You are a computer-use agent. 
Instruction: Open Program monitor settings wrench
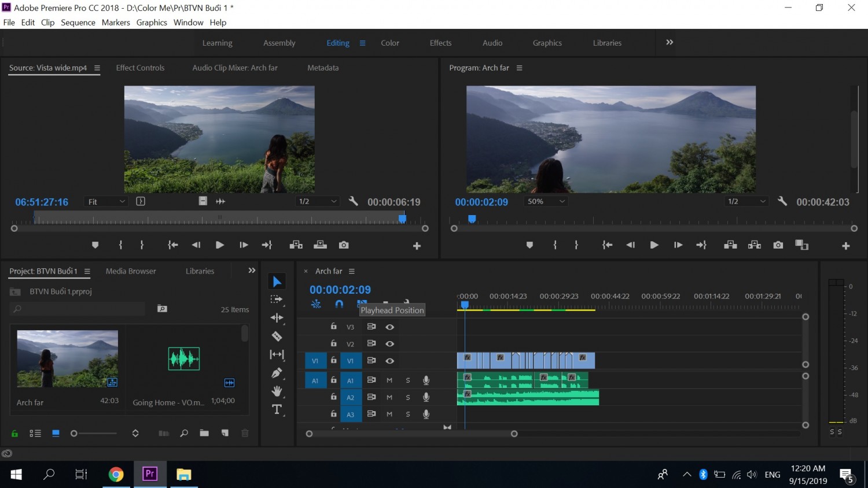click(x=782, y=201)
